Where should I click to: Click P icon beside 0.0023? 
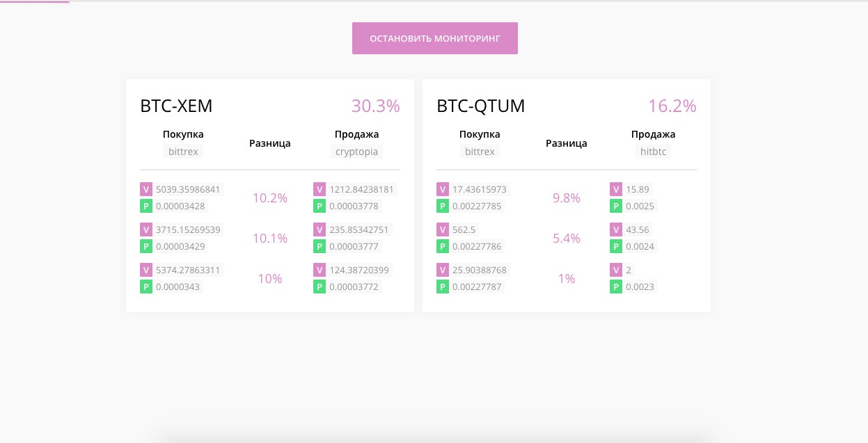point(616,287)
